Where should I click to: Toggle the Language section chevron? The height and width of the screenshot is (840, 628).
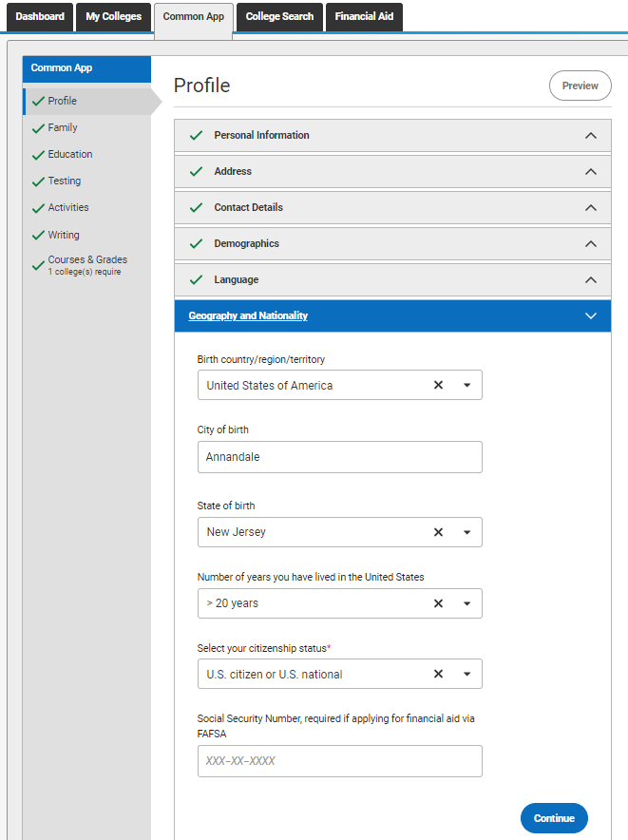(591, 279)
